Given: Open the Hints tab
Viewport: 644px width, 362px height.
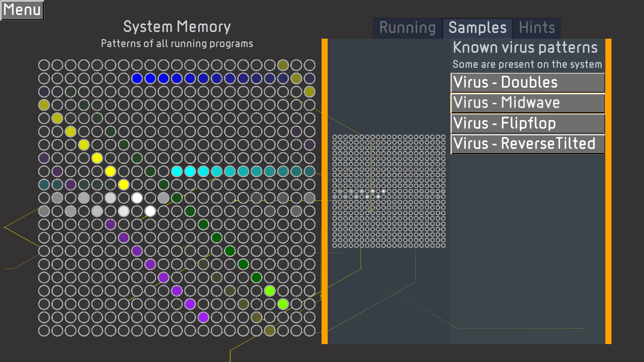Looking at the screenshot, I should coord(537,28).
